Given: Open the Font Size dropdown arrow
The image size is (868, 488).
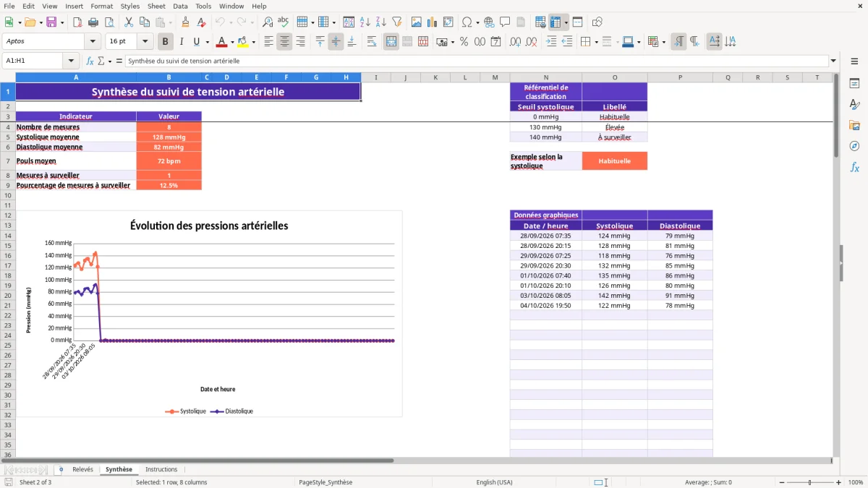Looking at the screenshot, I should click(145, 42).
